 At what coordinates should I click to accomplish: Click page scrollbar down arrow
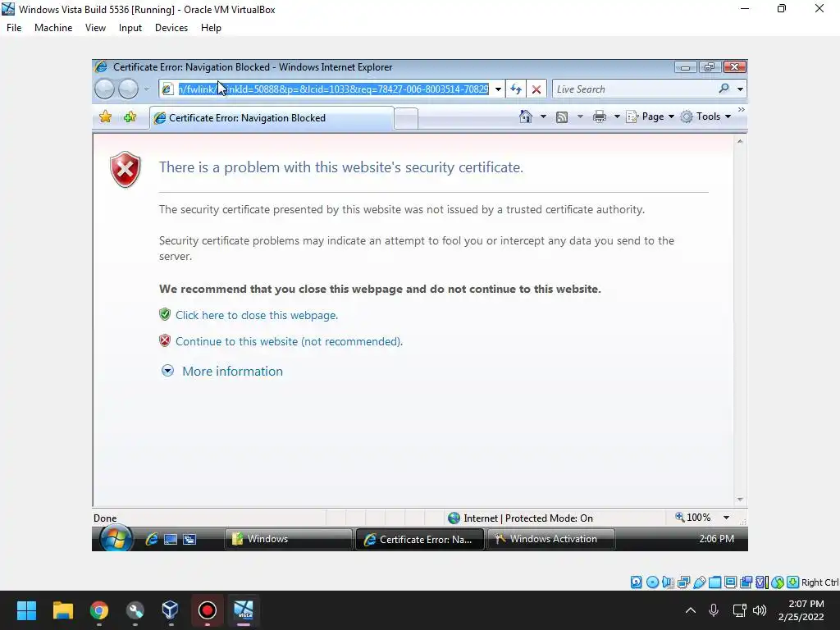point(740,500)
